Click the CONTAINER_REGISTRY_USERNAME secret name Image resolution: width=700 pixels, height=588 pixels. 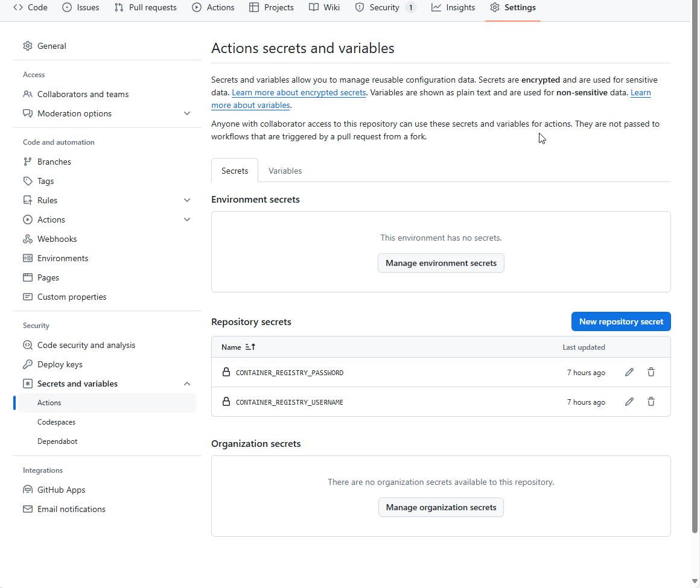[290, 402]
